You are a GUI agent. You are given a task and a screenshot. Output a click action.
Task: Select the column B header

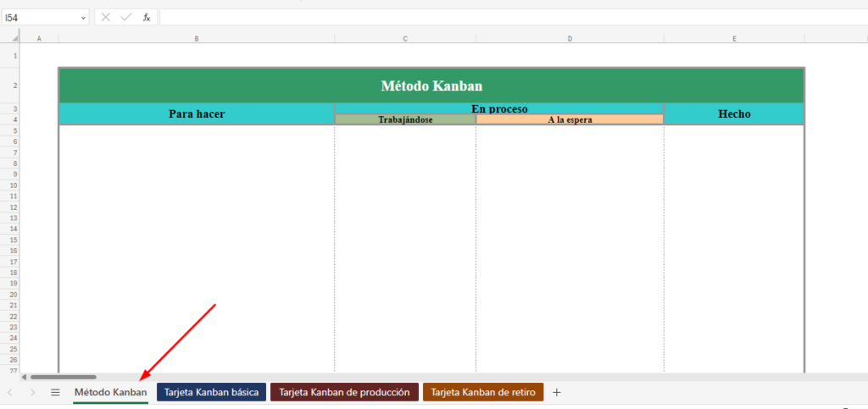tap(197, 39)
